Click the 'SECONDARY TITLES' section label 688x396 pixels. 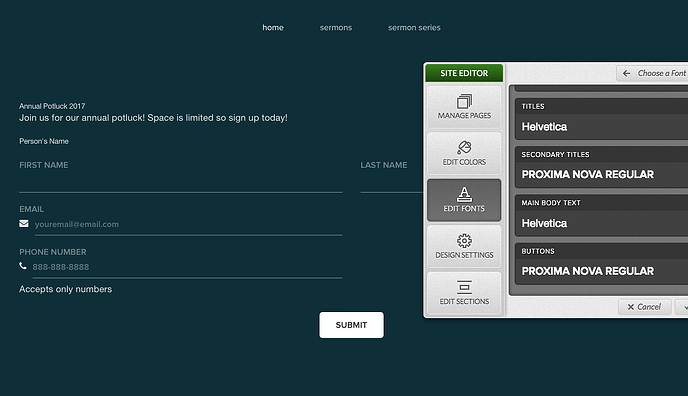pos(555,155)
